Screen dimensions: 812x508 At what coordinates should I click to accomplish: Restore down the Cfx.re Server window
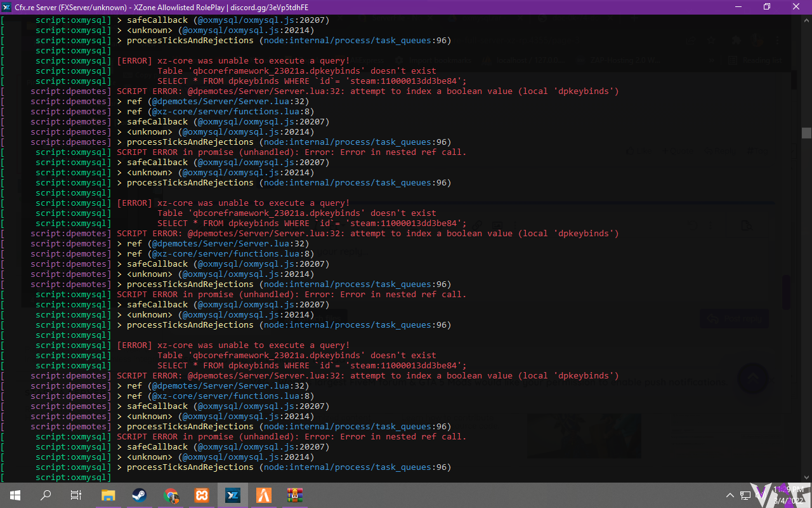point(767,7)
